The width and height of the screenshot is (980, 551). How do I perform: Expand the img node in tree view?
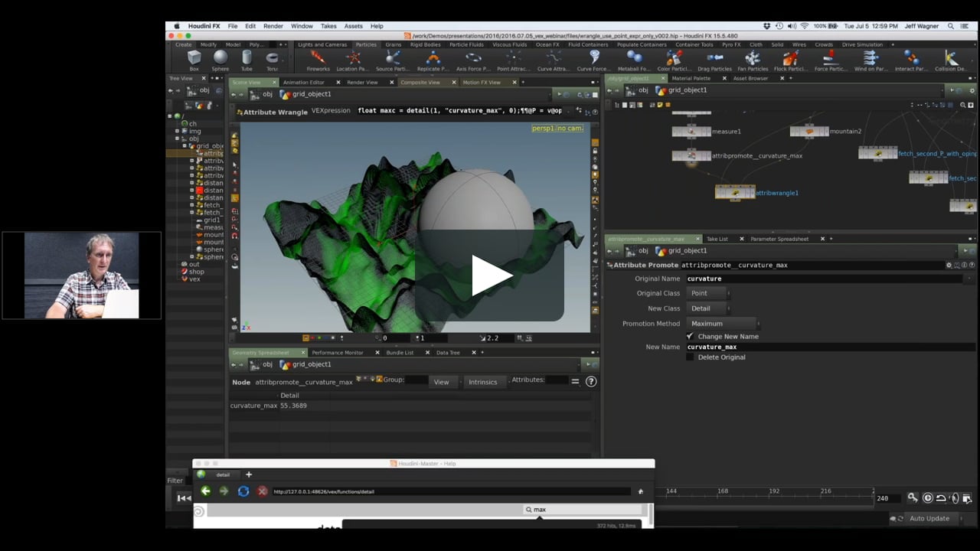click(177, 131)
